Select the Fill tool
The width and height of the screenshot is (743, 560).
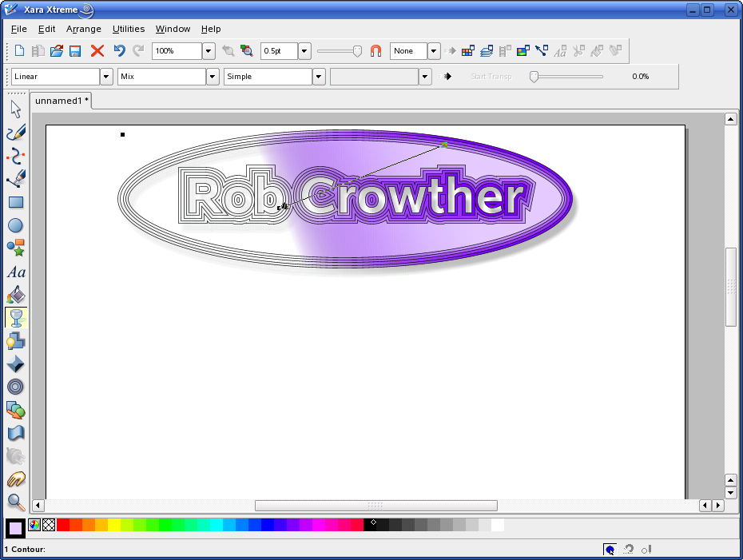(x=16, y=296)
